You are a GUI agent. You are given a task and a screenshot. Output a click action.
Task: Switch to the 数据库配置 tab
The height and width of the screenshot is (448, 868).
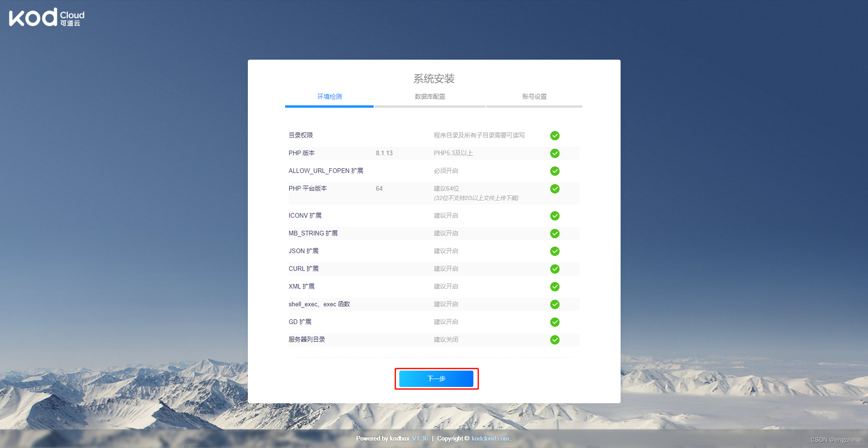point(430,96)
